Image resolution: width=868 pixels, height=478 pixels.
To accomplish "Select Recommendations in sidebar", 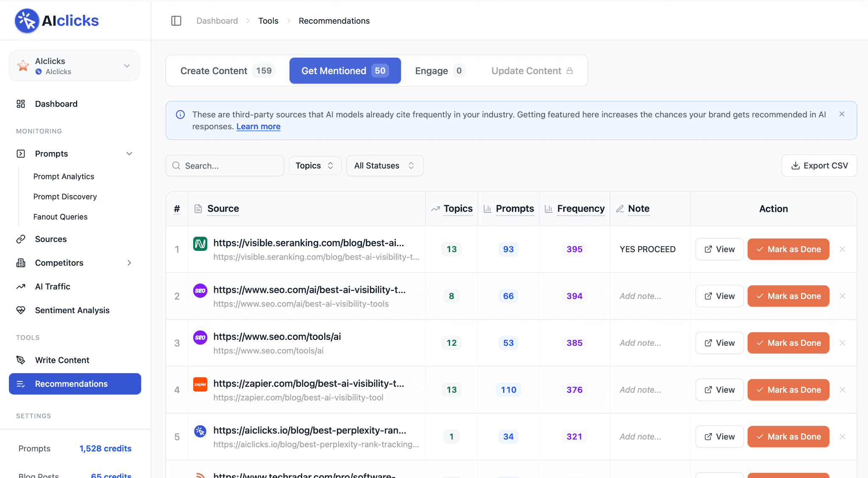I will click(75, 384).
